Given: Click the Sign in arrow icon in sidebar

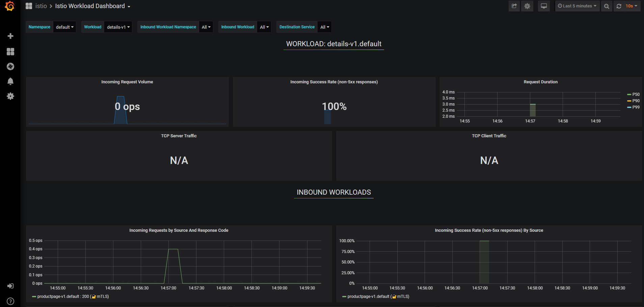Looking at the screenshot, I should [x=10, y=286].
